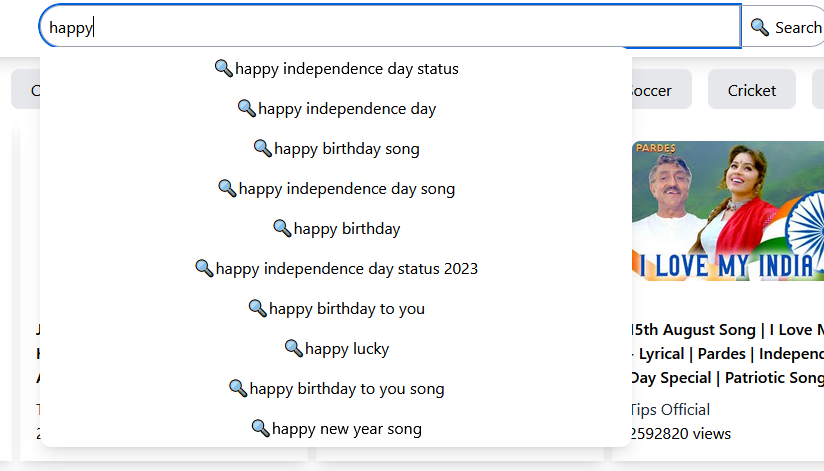The image size is (824, 471).
Task: Click magnifier icon beside 'happy birthday to you song'
Action: point(238,387)
